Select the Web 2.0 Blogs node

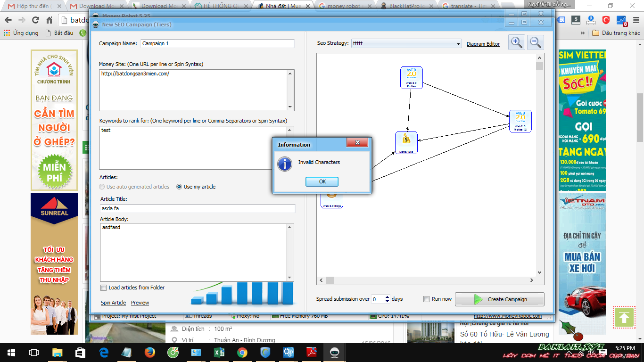(x=332, y=200)
